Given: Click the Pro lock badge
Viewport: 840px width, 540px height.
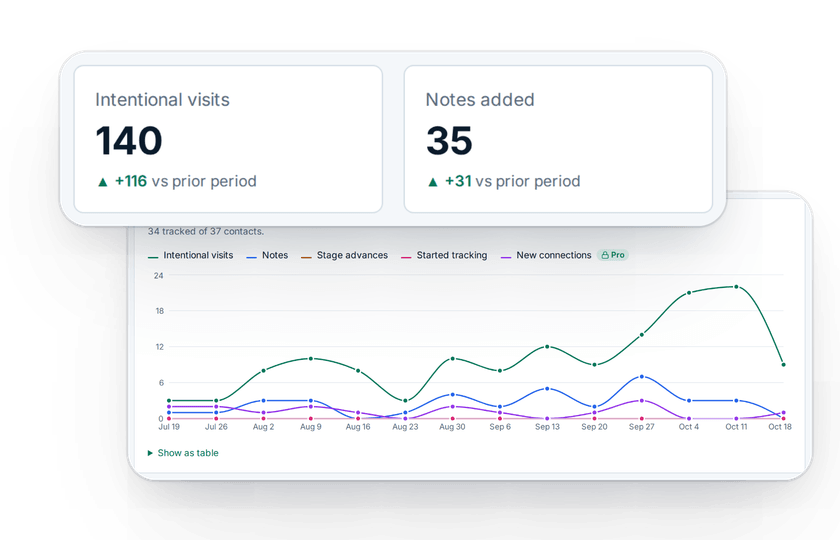Looking at the screenshot, I should click(x=613, y=256).
